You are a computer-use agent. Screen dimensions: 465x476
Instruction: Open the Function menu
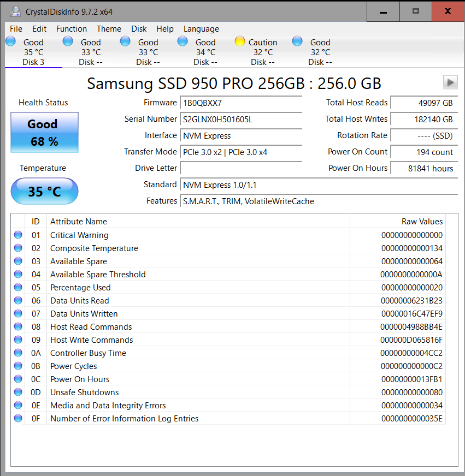(72, 29)
